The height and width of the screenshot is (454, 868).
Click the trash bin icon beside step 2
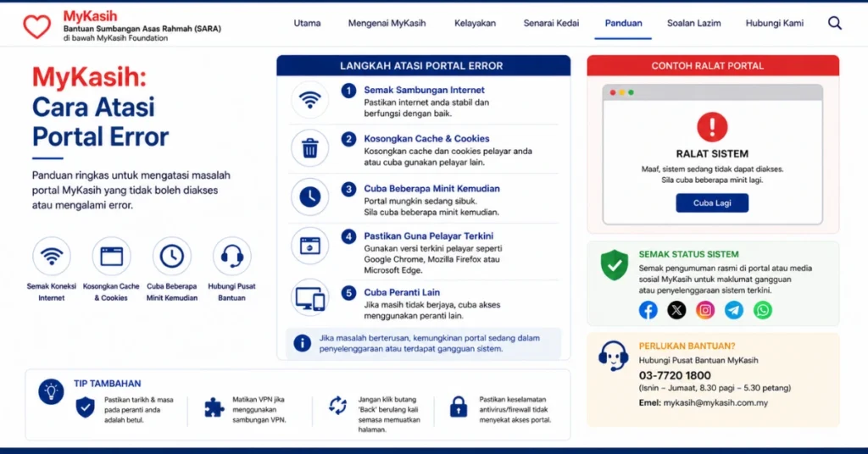(x=310, y=148)
